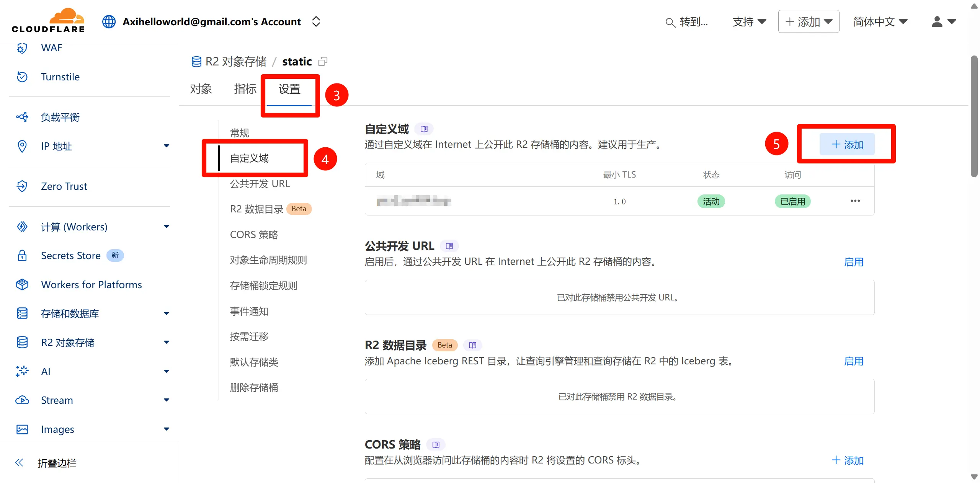Expand the 计算 (Workers) section
Screen dimensions: 980x483
167,227
